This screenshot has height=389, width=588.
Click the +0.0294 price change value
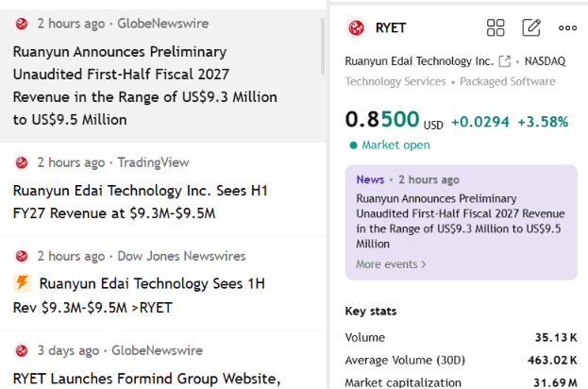tap(480, 122)
